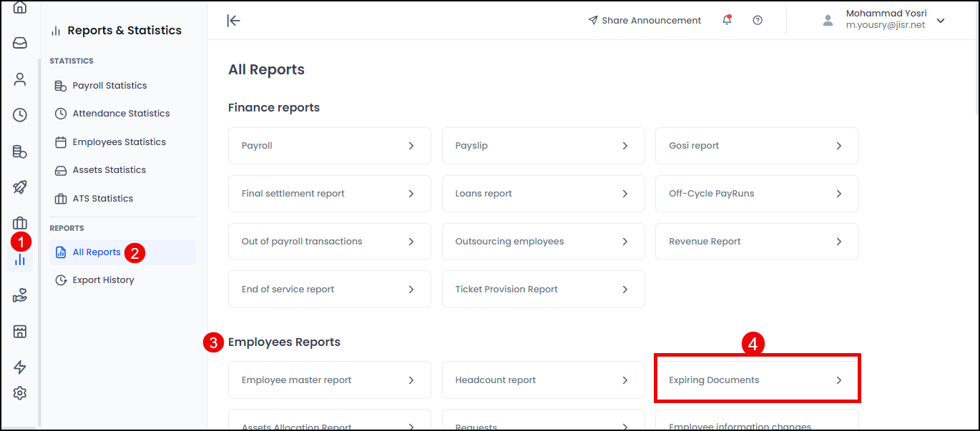Expand the Gosi report arrow
This screenshot has width=980, height=431.
[x=838, y=146]
